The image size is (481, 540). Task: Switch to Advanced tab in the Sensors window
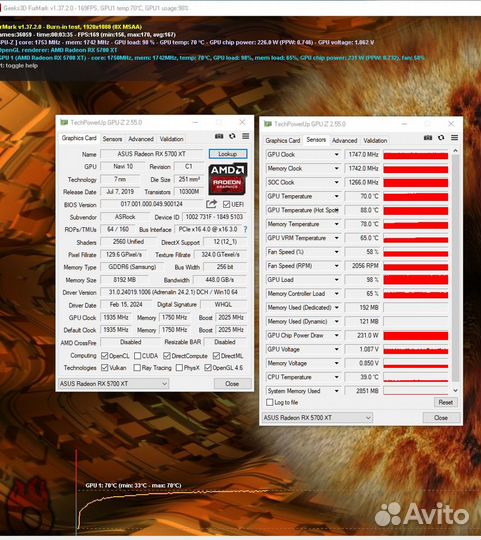344,141
